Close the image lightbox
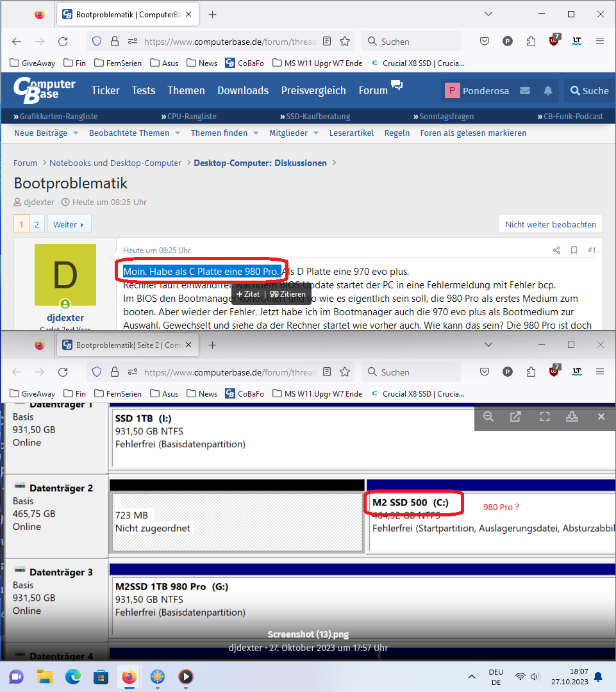The width and height of the screenshot is (616, 692). [x=601, y=416]
